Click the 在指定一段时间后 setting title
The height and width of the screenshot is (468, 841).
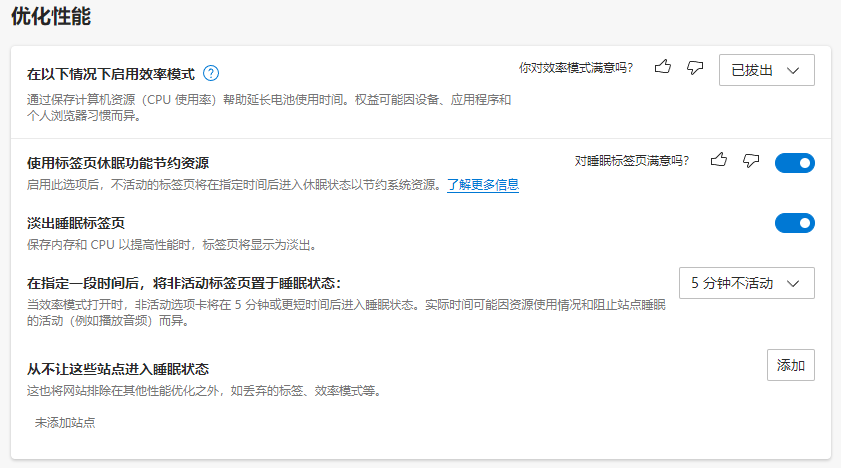pyautogui.click(x=184, y=283)
